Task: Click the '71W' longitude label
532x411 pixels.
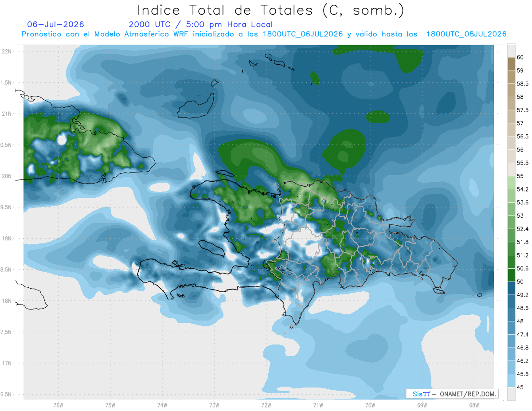Action: [x=318, y=405]
